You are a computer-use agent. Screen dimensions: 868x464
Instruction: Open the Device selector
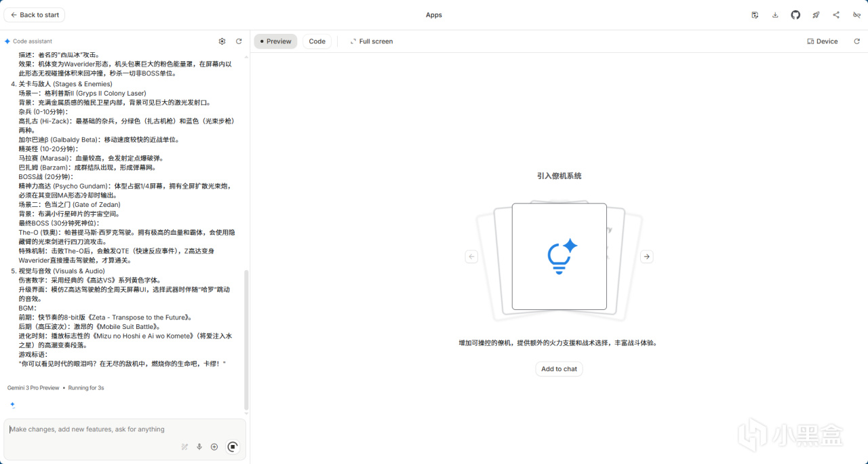click(823, 41)
